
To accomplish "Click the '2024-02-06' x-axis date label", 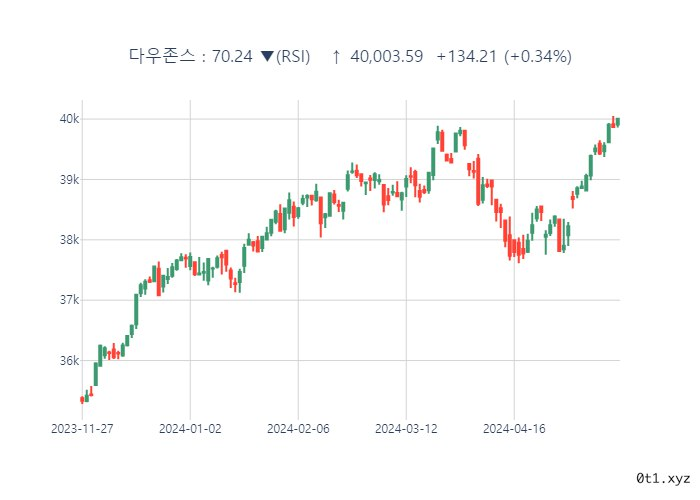I will click(x=298, y=429).
